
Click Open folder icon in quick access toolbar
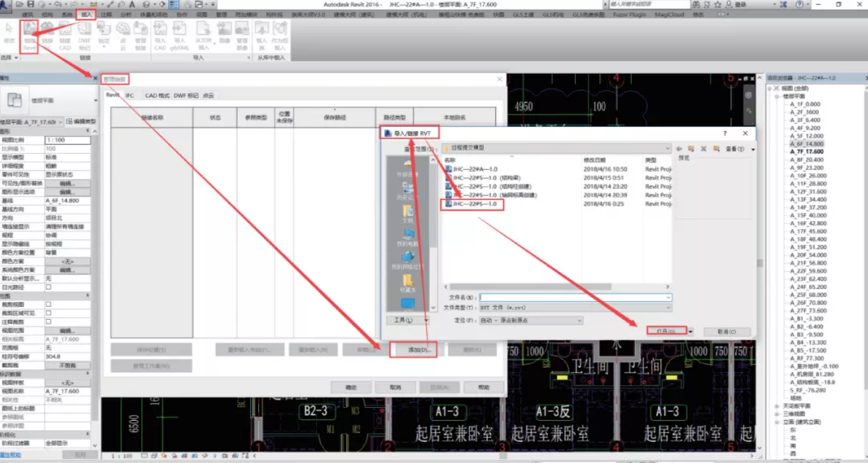[x=19, y=4]
